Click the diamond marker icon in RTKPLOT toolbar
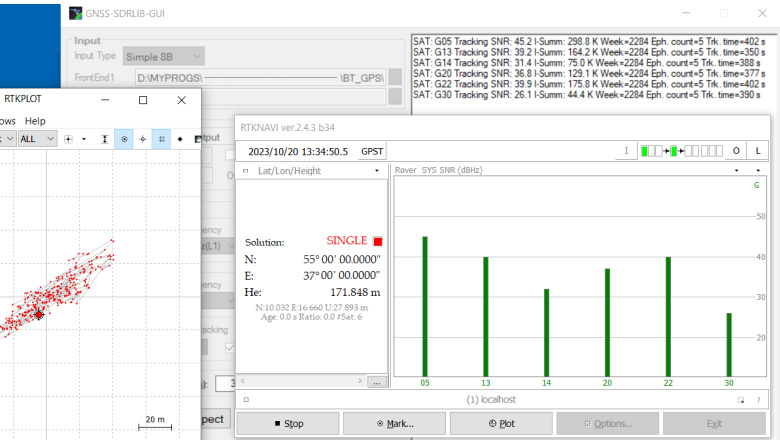This screenshot has width=780, height=440. (x=180, y=139)
